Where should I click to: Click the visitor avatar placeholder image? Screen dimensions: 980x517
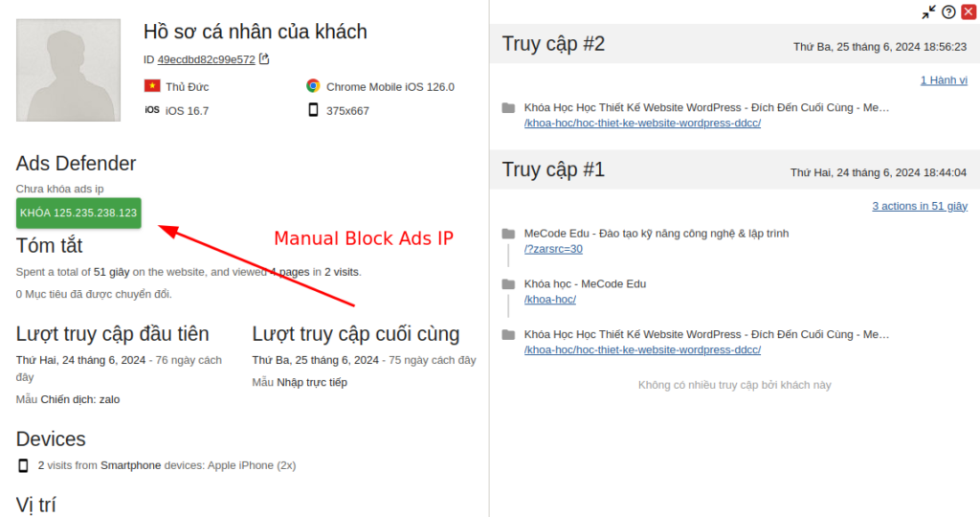[69, 70]
